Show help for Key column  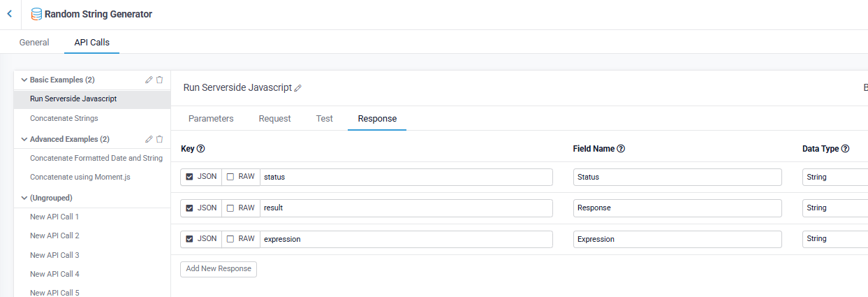[x=200, y=149]
